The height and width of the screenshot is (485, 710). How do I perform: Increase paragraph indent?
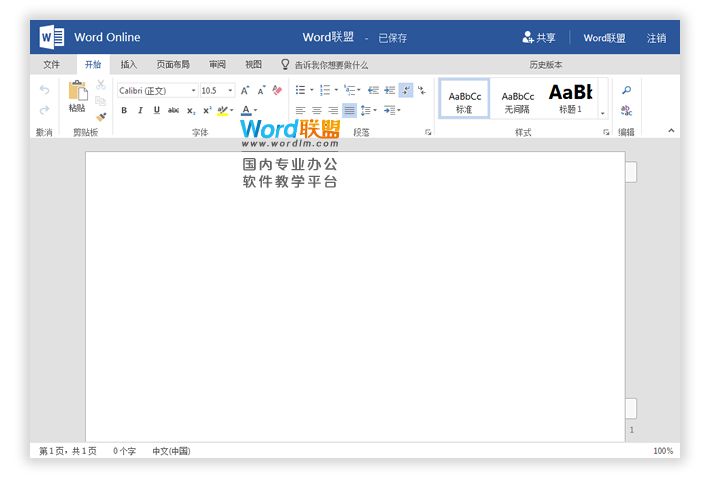(390, 90)
